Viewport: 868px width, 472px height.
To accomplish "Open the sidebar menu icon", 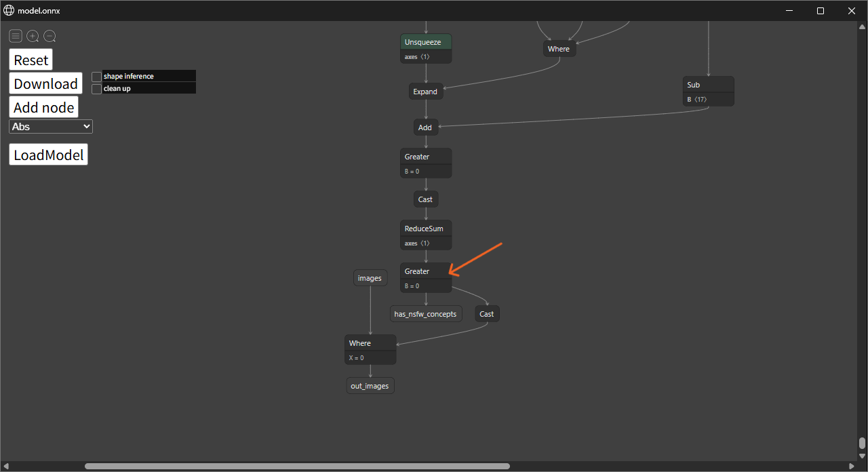I will point(16,36).
